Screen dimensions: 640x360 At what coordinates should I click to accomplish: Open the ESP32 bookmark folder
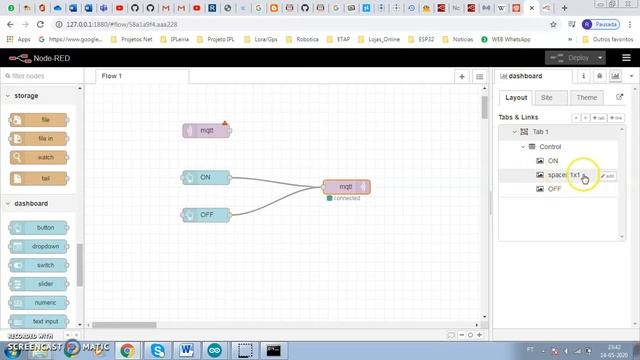[421, 40]
